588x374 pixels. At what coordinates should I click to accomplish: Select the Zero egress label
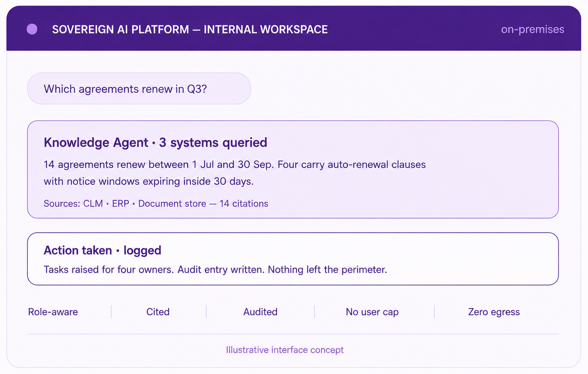click(x=494, y=312)
